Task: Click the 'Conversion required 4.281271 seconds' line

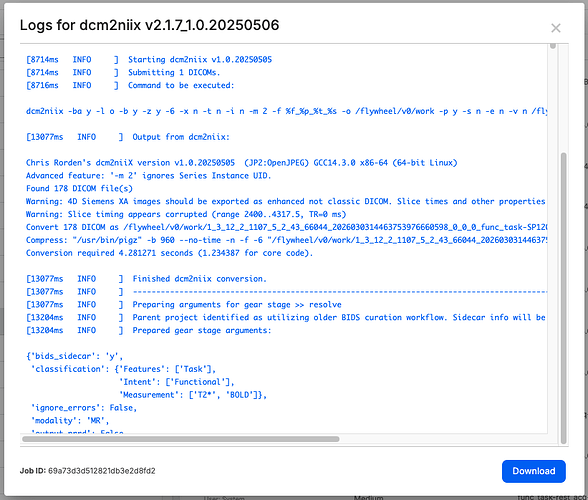Action: [x=169, y=253]
